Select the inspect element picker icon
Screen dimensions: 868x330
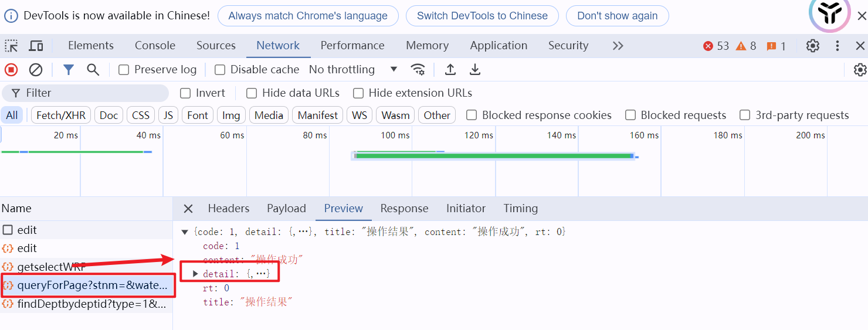[11, 46]
